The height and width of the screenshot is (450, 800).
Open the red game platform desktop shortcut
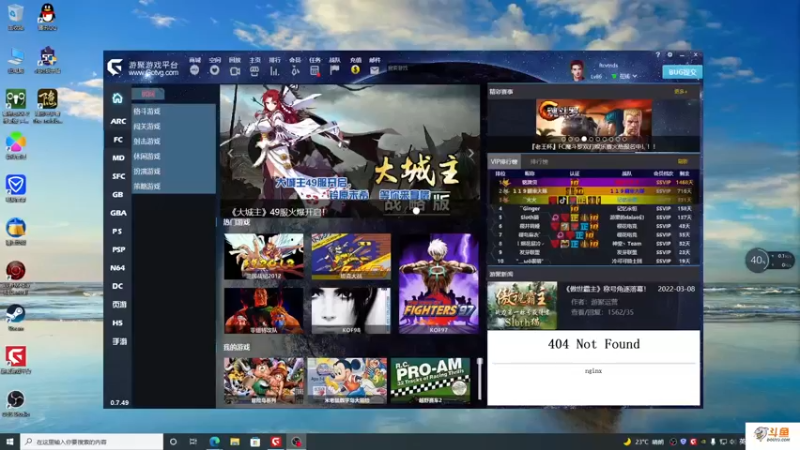(15, 360)
